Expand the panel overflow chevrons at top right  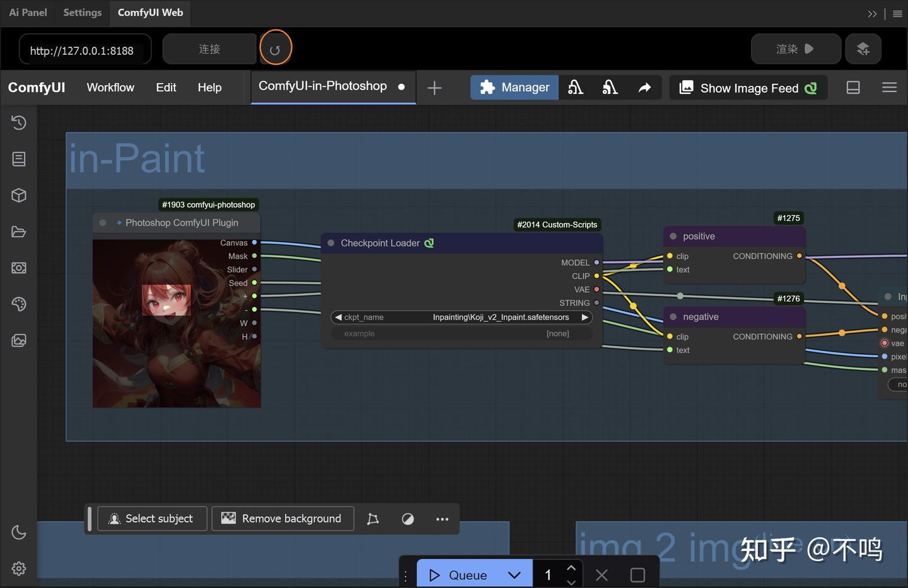872,13
